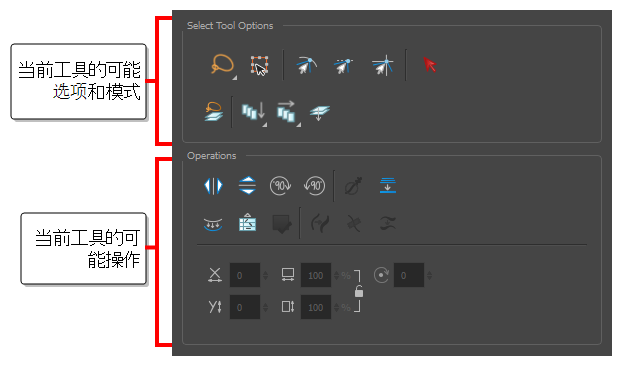Click the Flatten operation icon
This screenshot has height=366, width=622.
[x=388, y=186]
